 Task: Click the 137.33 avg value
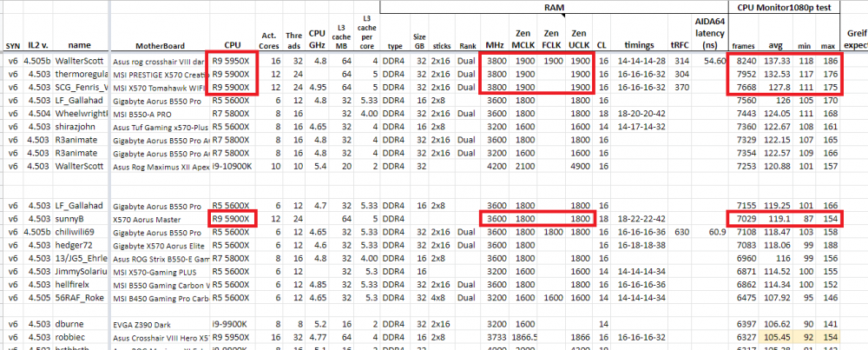pyautogui.click(x=778, y=61)
